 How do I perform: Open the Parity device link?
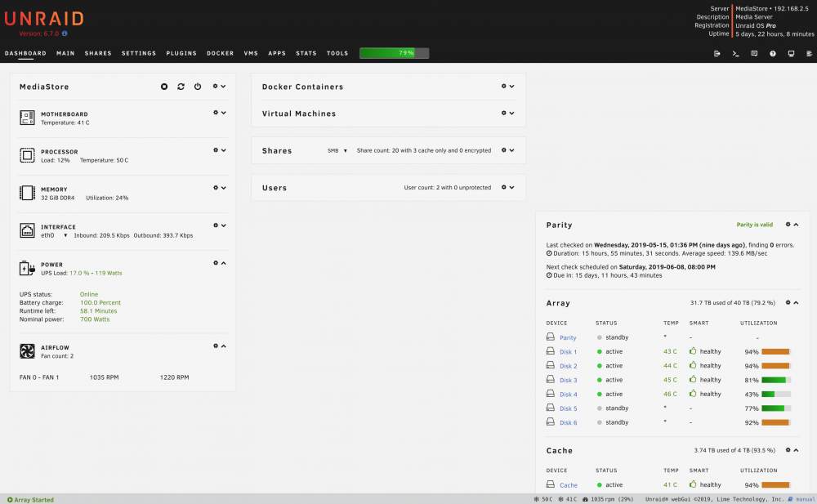tap(568, 337)
